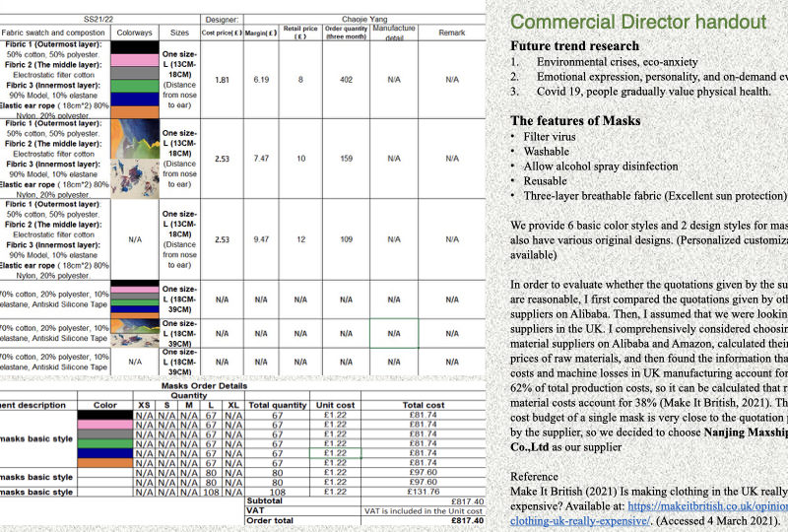788x532 pixels.
Task: Click the 'Washable' bullet point
Action: point(547,152)
